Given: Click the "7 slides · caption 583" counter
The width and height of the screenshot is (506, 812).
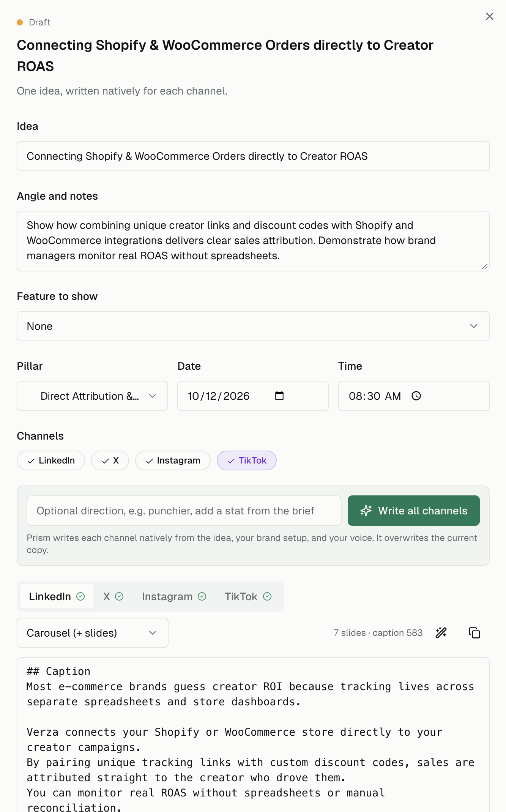Looking at the screenshot, I should [378, 633].
